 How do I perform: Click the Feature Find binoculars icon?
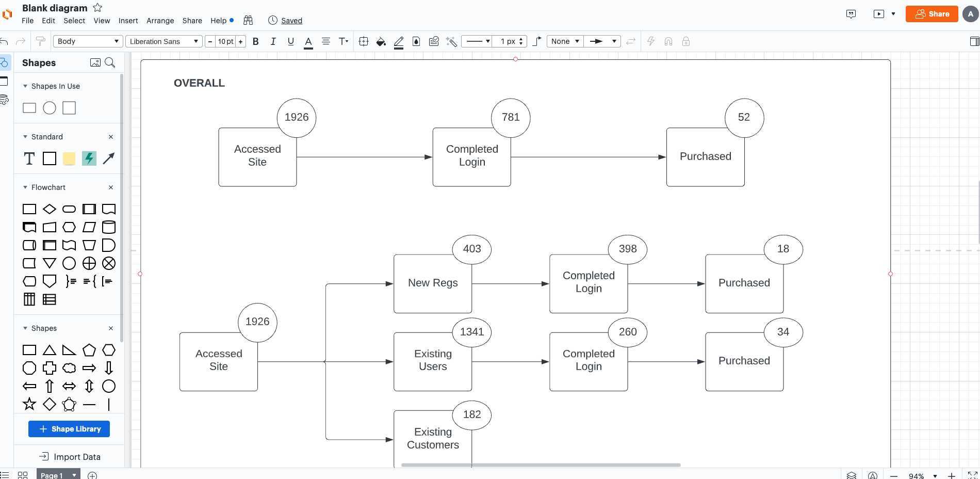pos(248,20)
